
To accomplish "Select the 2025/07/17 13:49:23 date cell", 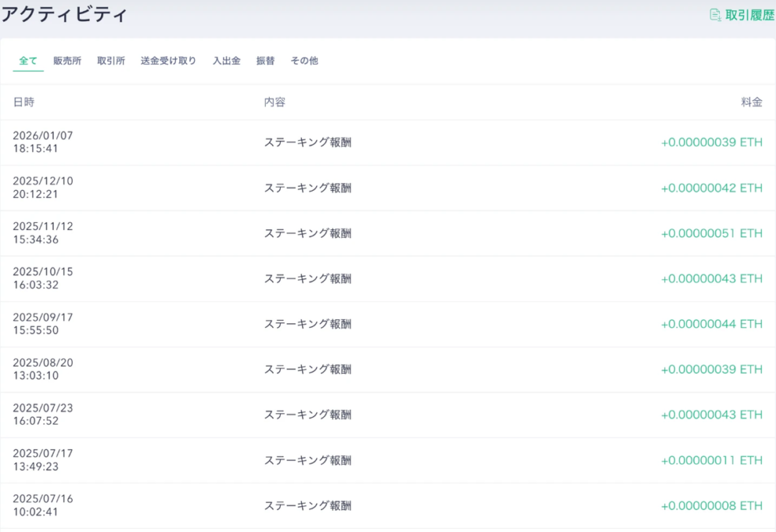I will point(43,459).
